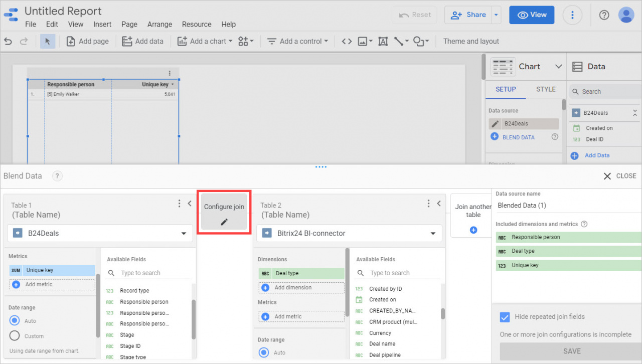The image size is (642, 364).
Task: Insert an image from toolbar
Action: [x=365, y=41]
